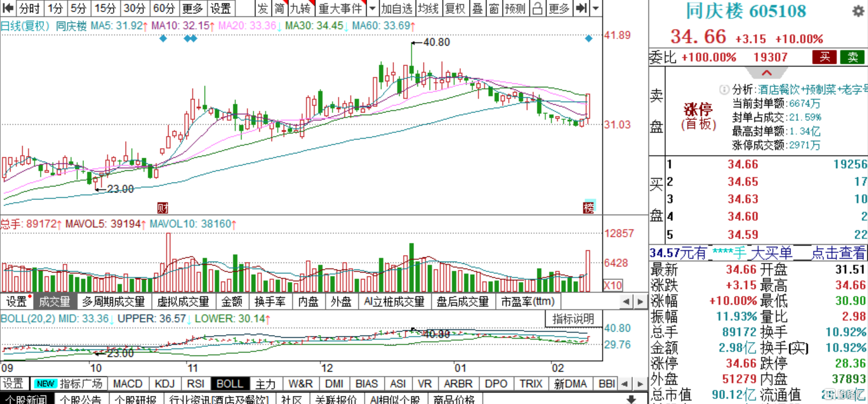Toggle the 预测 forecast feature
The width and height of the screenshot is (868, 404).
tap(515, 8)
